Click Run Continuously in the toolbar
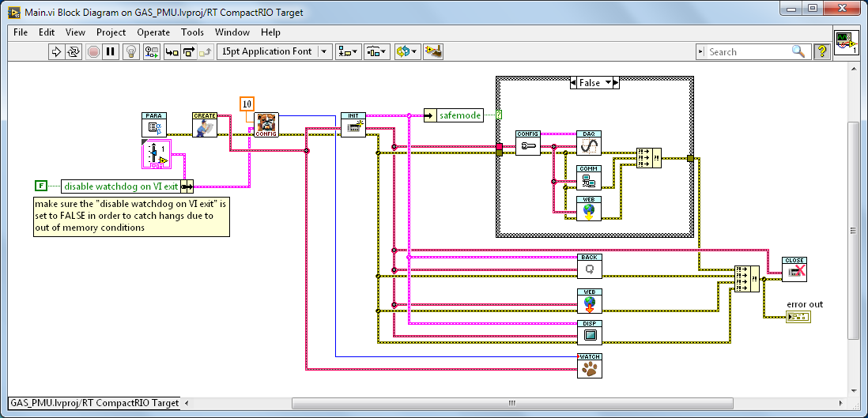The width and height of the screenshot is (868, 418). 74,51
